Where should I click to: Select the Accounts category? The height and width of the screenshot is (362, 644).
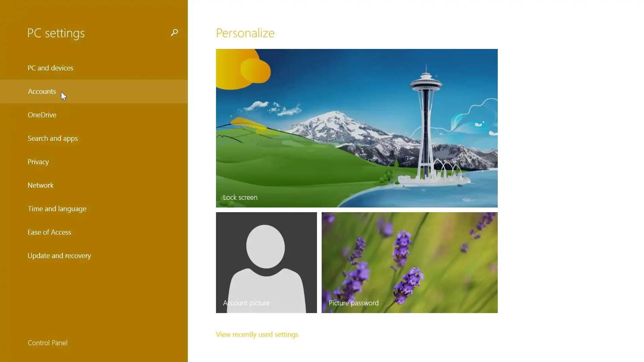pyautogui.click(x=42, y=92)
